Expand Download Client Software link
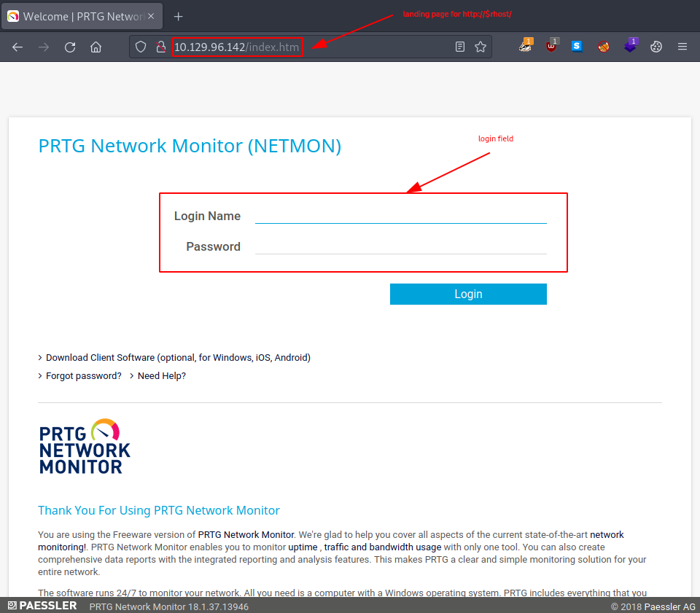700x613 pixels. tap(178, 357)
